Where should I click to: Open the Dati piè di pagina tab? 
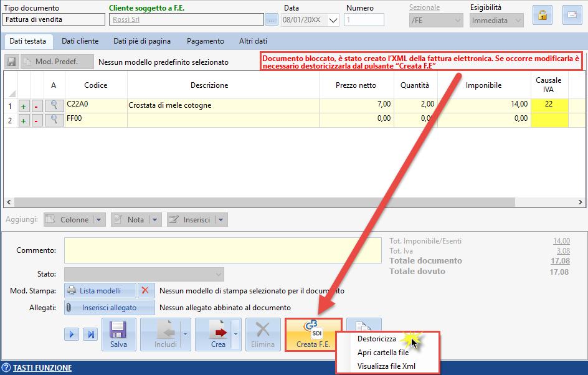142,41
